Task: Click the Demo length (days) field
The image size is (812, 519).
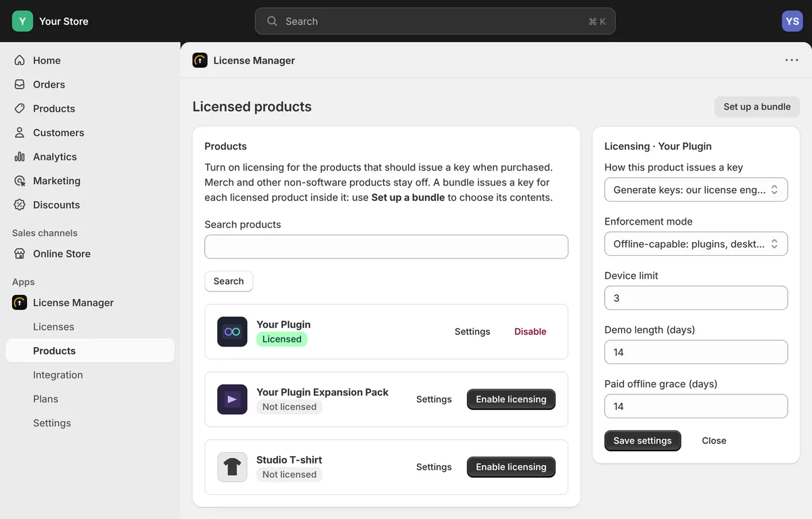Action: coord(696,352)
